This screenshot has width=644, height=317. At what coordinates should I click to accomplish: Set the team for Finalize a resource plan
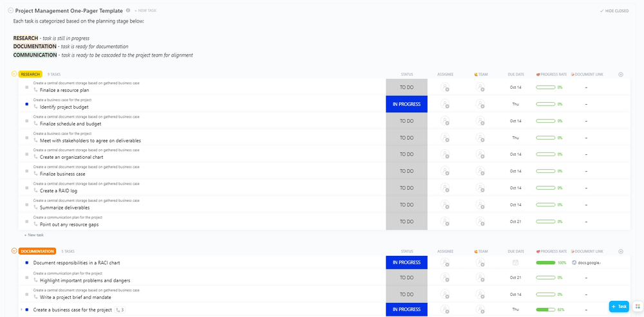[x=480, y=87]
